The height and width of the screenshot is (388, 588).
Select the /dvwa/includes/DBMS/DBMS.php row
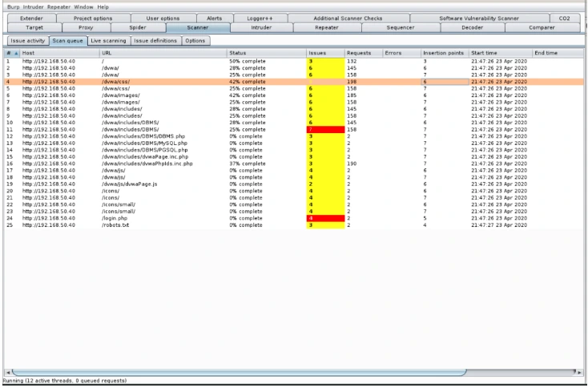coord(294,136)
